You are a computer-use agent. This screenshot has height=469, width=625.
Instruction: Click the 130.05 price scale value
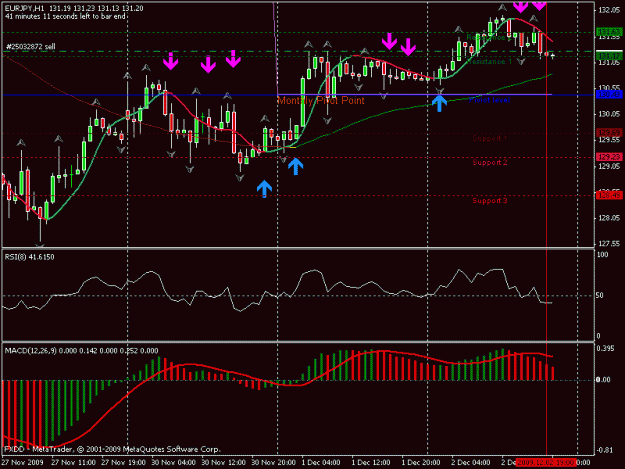point(609,114)
